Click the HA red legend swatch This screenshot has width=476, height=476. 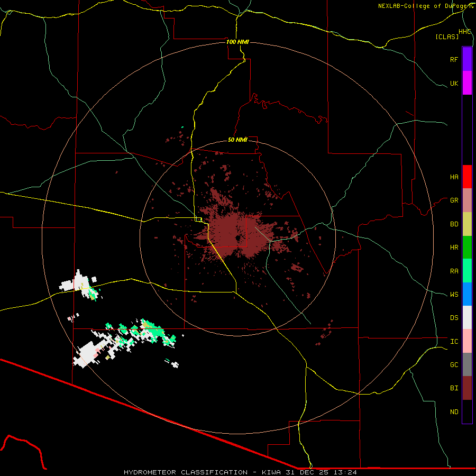pos(467,177)
